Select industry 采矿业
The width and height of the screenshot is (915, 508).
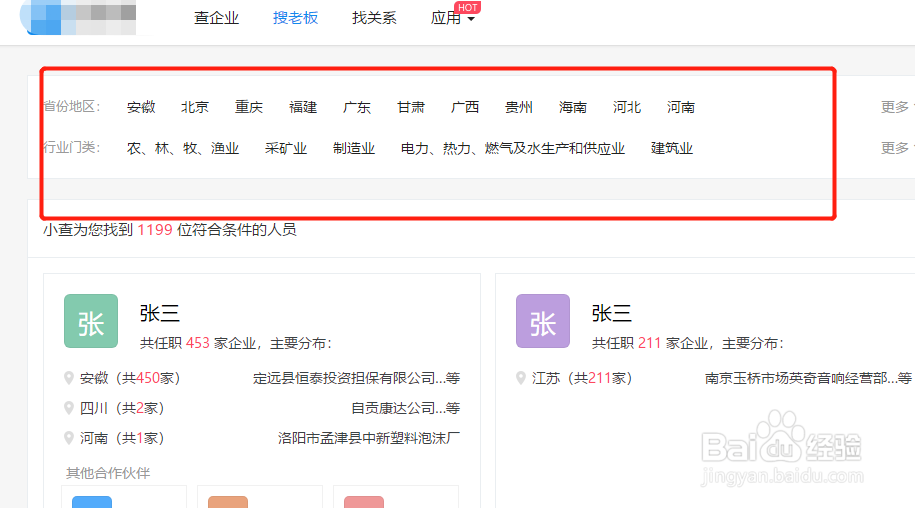tap(286, 149)
